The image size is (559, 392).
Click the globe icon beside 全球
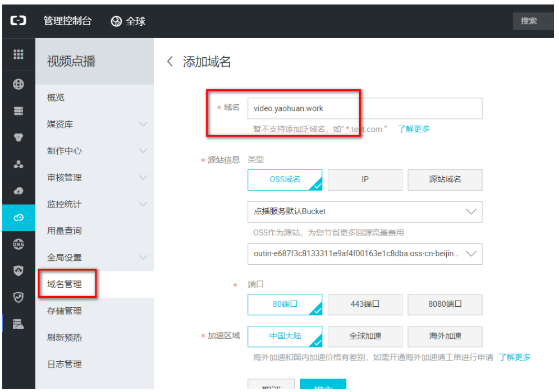(x=116, y=21)
